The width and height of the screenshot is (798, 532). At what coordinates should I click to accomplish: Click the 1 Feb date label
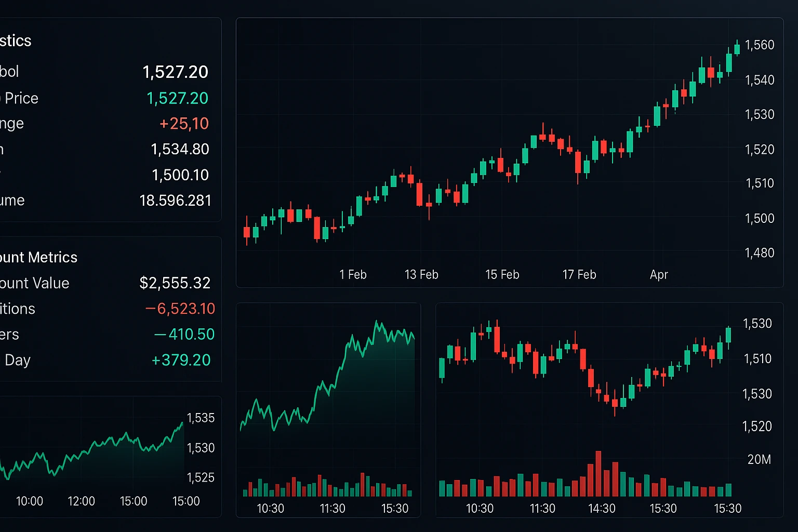point(353,274)
